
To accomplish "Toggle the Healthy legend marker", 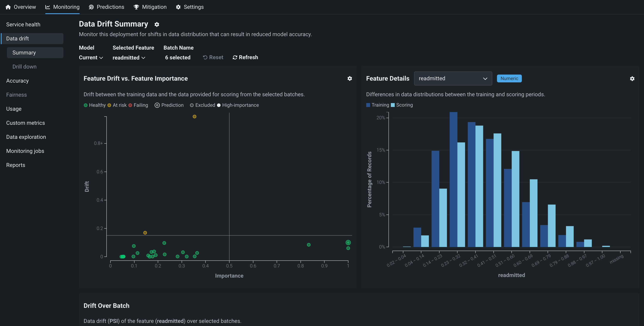I will (86, 105).
